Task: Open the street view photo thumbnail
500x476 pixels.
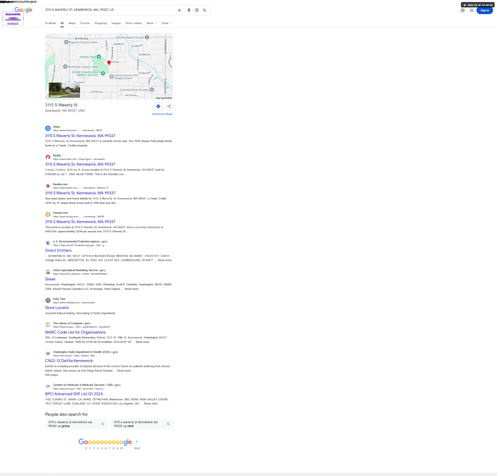Action: click(64, 90)
